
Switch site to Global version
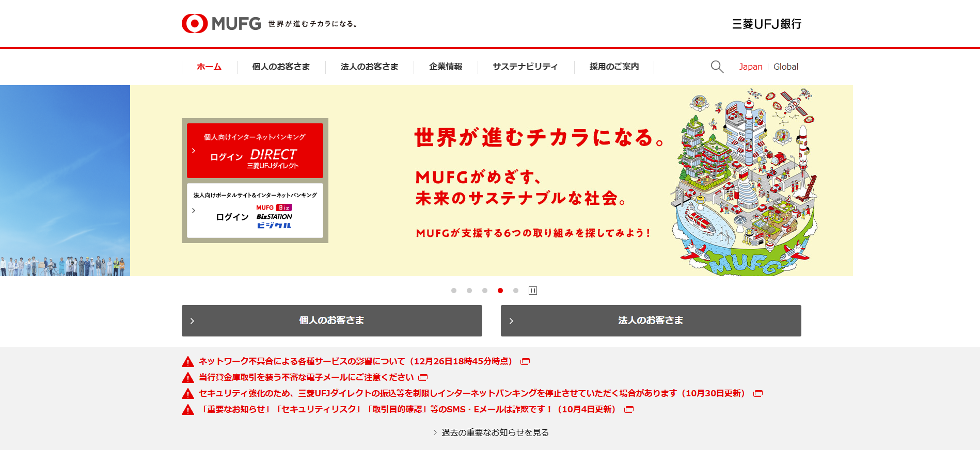(x=785, y=67)
